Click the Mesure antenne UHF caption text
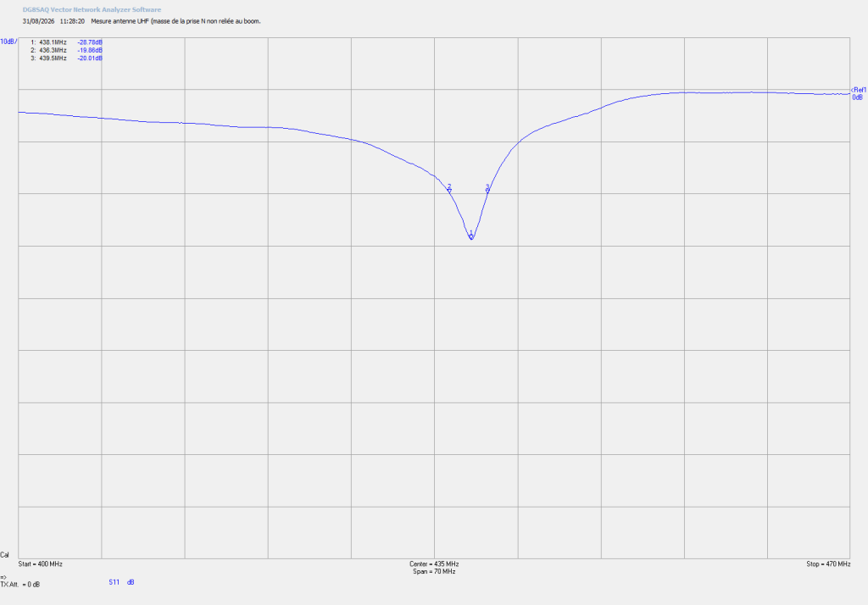Image resolution: width=868 pixels, height=605 pixels. click(175, 21)
